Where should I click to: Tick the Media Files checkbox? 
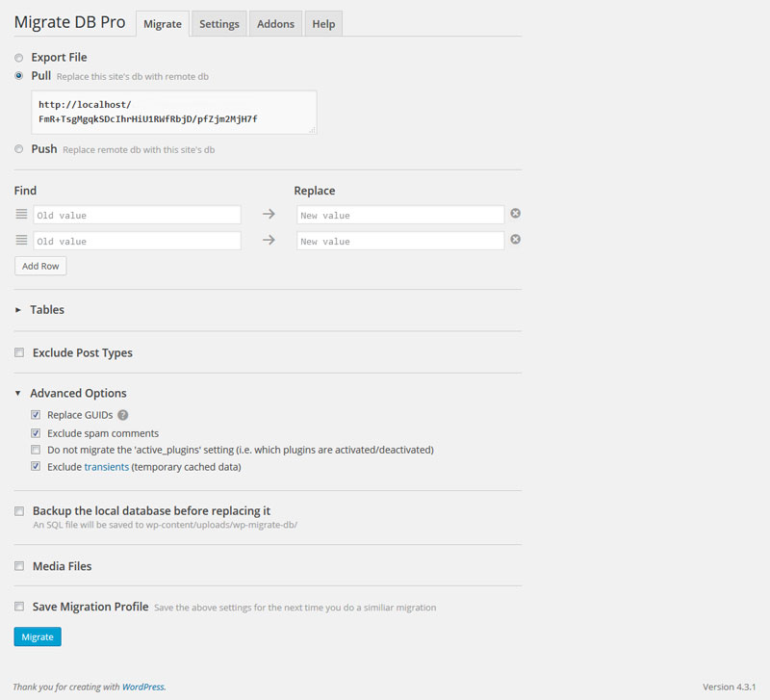pos(19,566)
